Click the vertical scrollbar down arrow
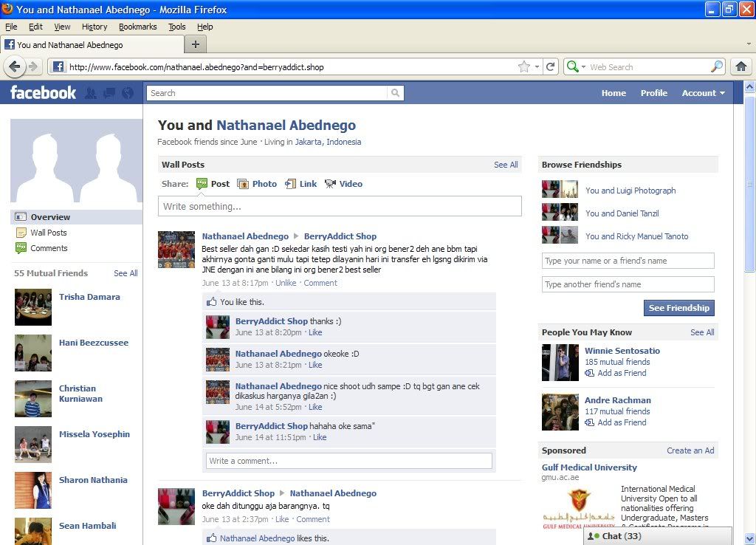This screenshot has height=545, width=756. (x=750, y=538)
